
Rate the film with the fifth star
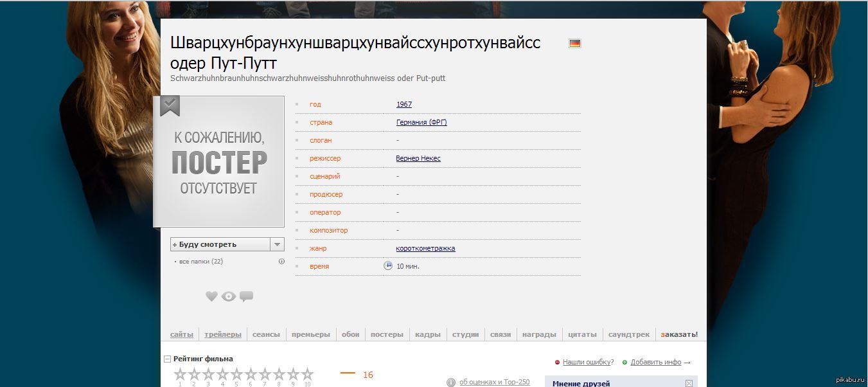point(236,374)
